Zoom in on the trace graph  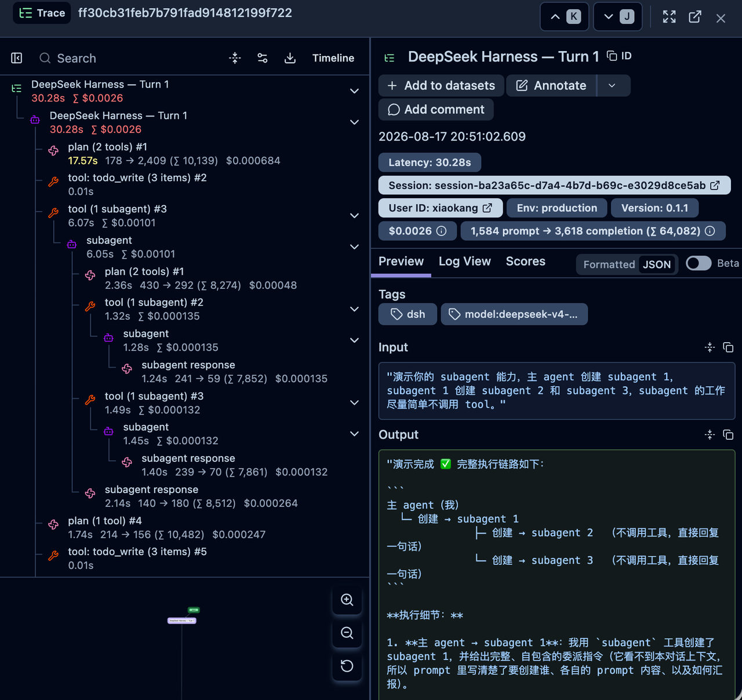[347, 600]
